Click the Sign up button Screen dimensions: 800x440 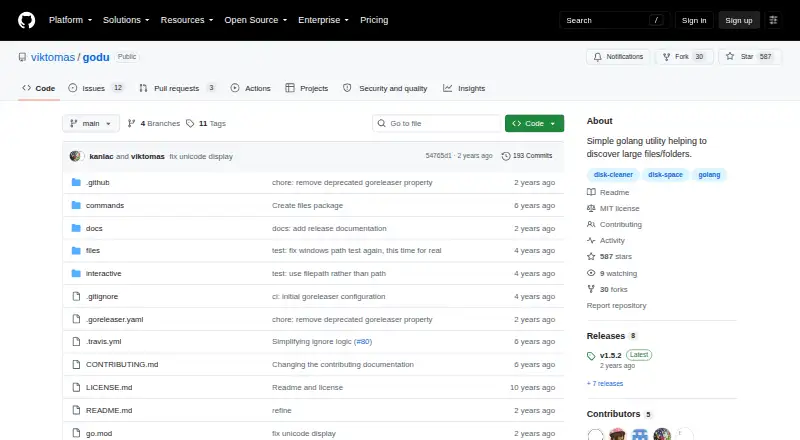pos(739,20)
